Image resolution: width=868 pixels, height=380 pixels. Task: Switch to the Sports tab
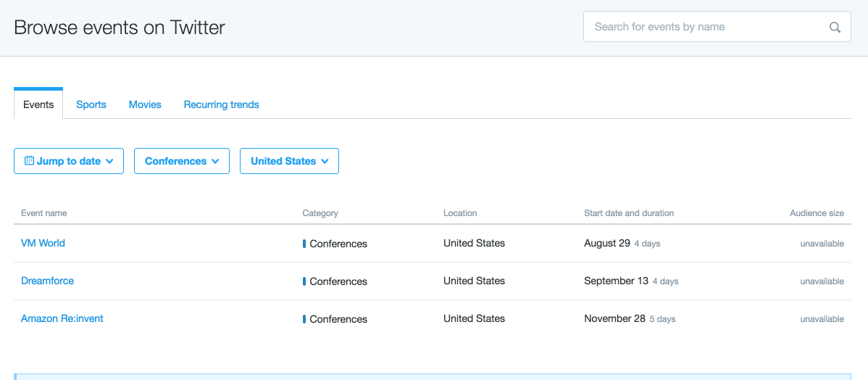tap(91, 104)
